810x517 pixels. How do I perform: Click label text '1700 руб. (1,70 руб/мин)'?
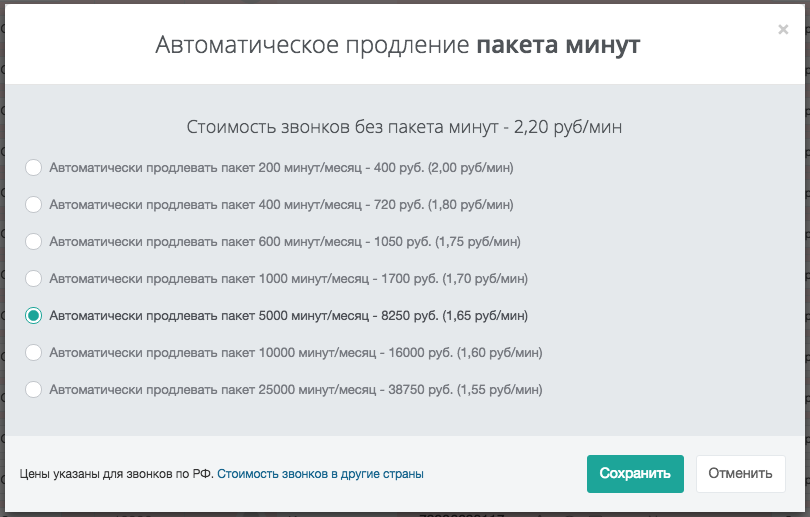tap(455, 279)
